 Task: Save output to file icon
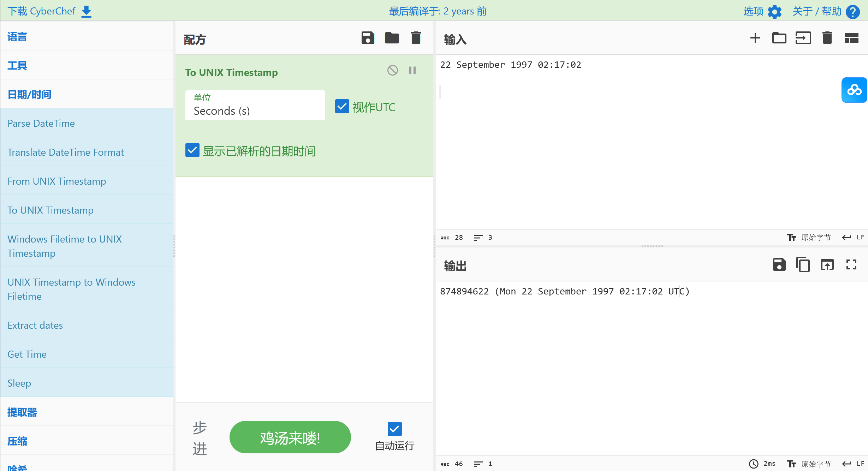[x=779, y=265]
